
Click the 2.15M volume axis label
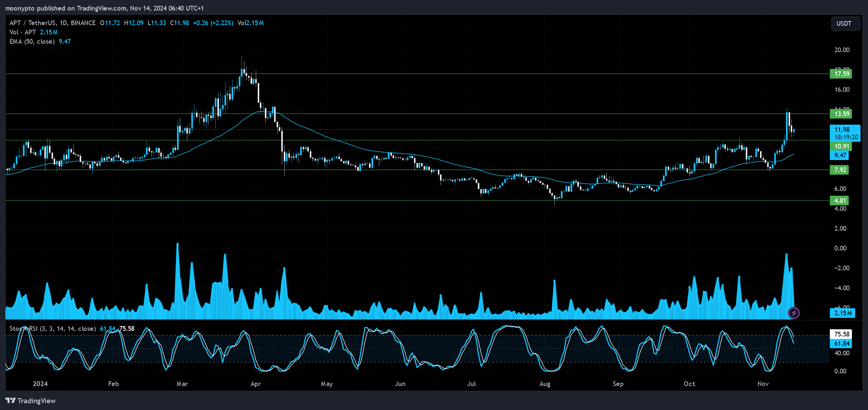[842, 313]
